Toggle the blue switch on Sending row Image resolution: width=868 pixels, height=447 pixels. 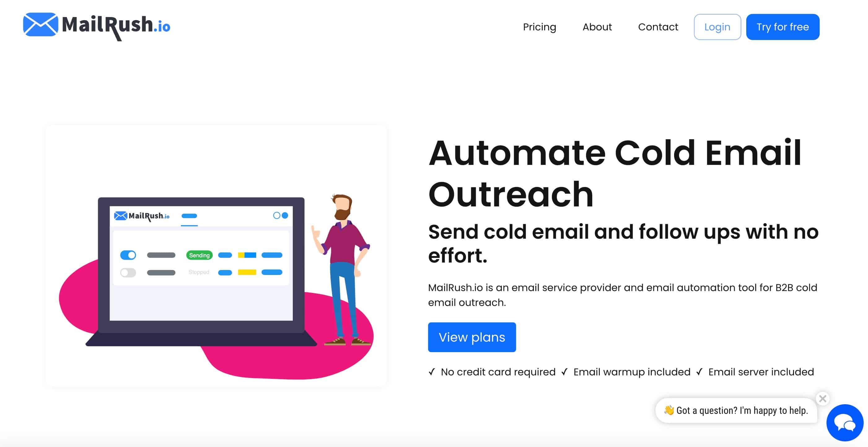[x=128, y=255]
